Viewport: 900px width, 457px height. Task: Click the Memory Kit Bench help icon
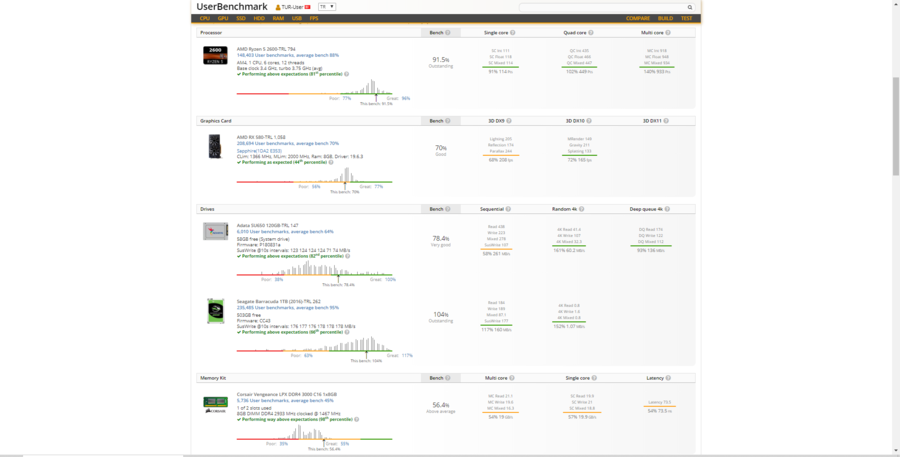448,378
